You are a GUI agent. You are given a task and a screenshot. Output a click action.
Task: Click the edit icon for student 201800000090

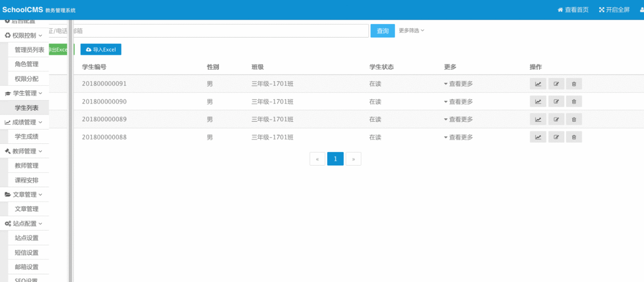[x=556, y=101]
